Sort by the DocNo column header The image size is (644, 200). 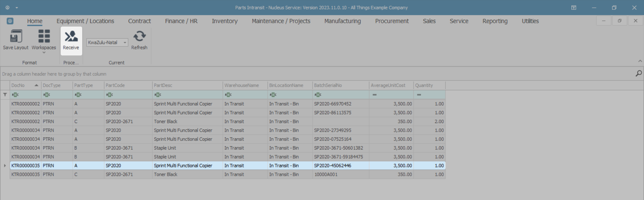point(25,85)
